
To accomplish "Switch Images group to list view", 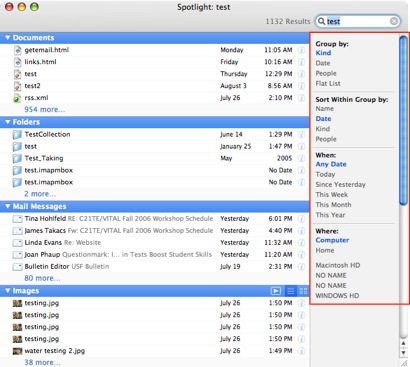I will pos(291,291).
